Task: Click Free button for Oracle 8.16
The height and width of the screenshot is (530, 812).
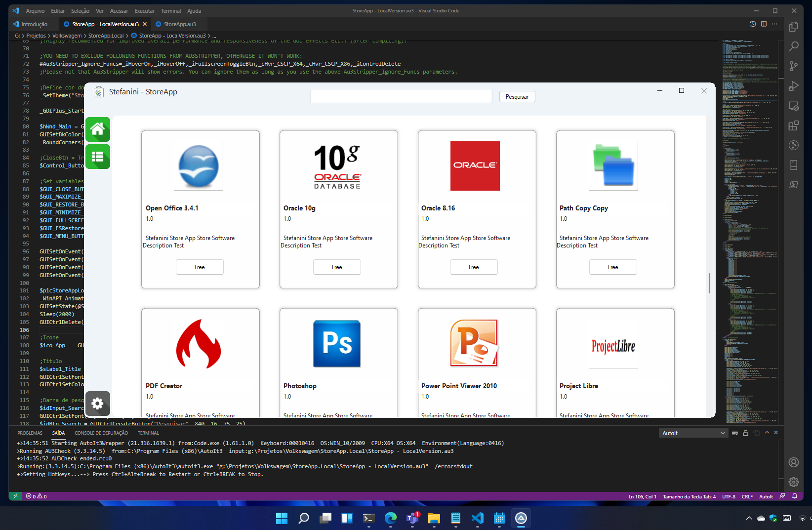Action: (x=474, y=267)
